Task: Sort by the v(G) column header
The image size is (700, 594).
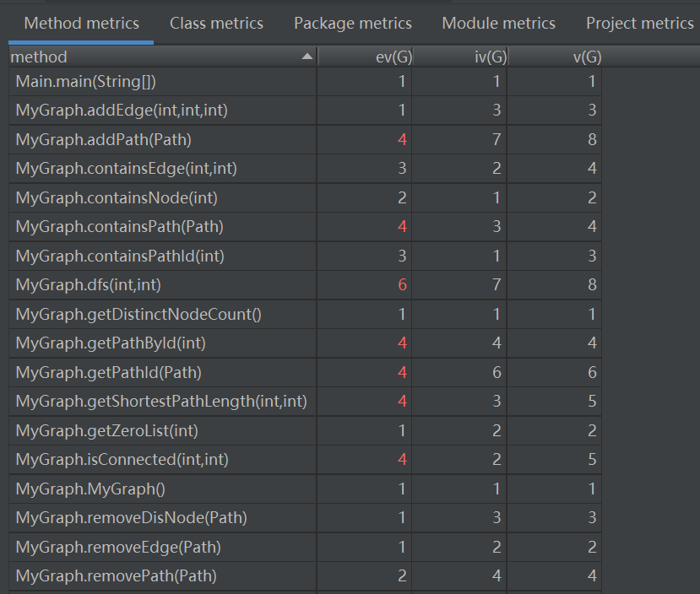Action: click(x=556, y=57)
